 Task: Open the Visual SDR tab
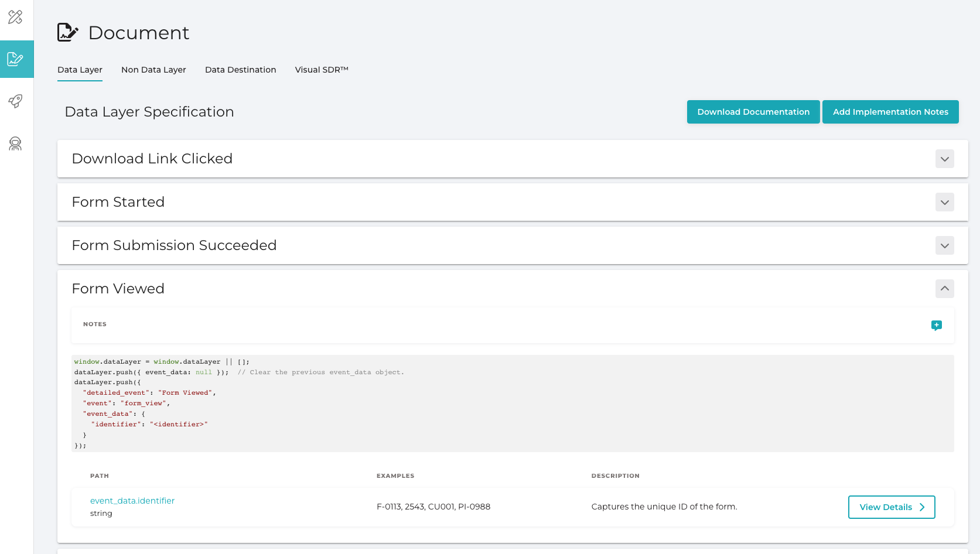pyautogui.click(x=321, y=70)
